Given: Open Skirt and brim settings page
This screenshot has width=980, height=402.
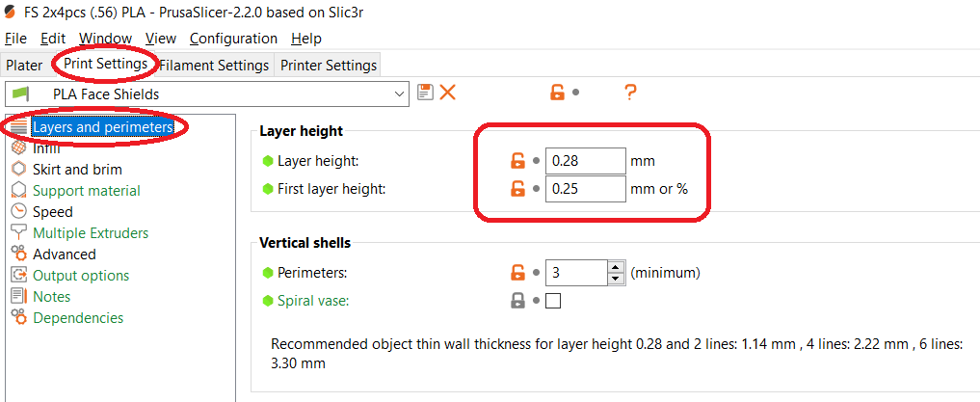Looking at the screenshot, I should coord(77,170).
